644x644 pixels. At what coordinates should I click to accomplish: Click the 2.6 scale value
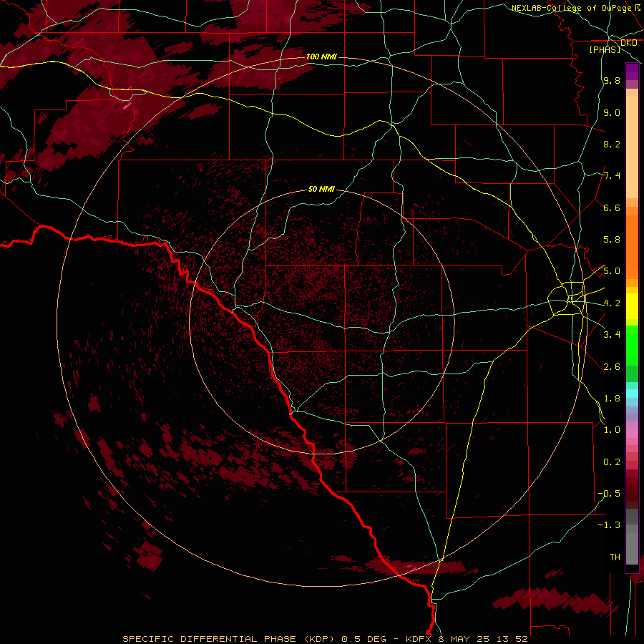pos(612,367)
